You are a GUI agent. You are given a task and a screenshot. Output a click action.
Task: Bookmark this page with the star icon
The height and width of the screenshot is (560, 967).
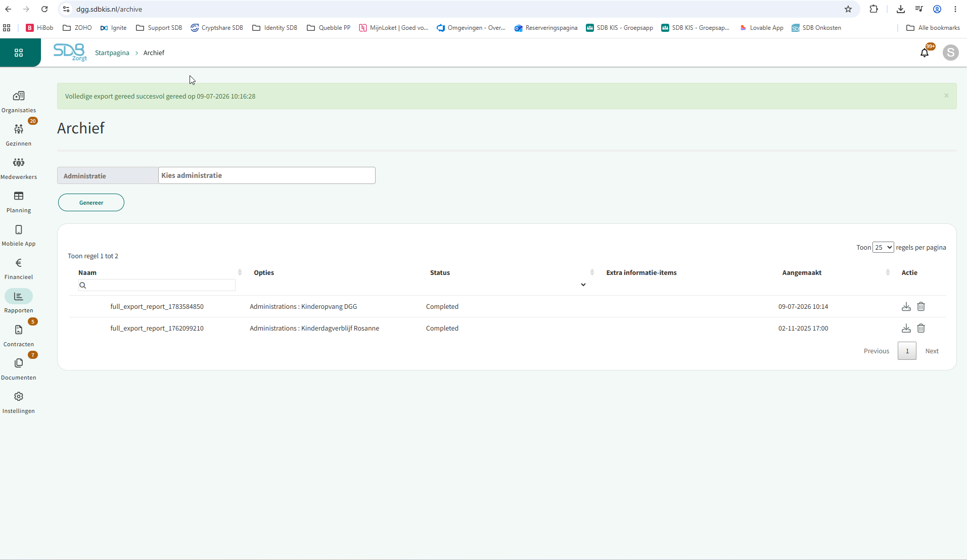coord(848,9)
